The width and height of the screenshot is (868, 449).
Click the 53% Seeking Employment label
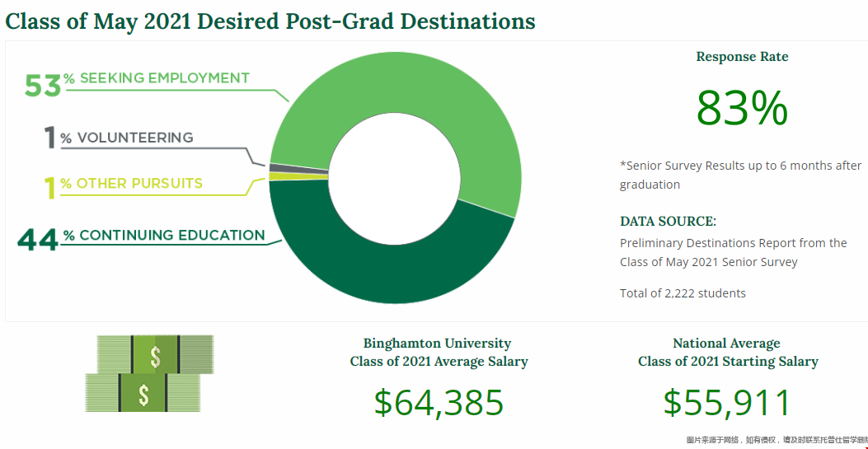click(137, 82)
